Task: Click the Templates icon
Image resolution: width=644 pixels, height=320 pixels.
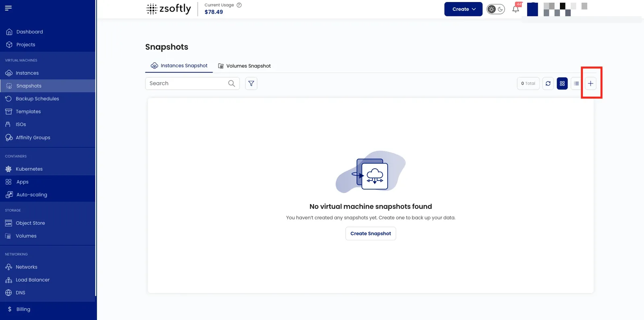Action: click(8, 111)
